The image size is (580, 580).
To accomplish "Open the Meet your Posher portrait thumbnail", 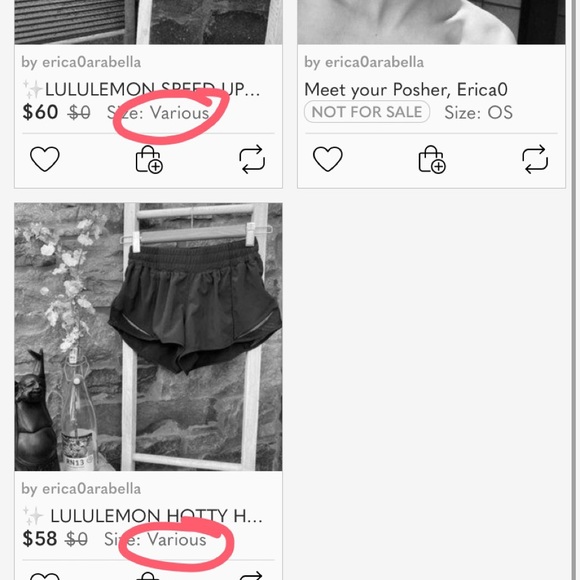I will (x=431, y=22).
